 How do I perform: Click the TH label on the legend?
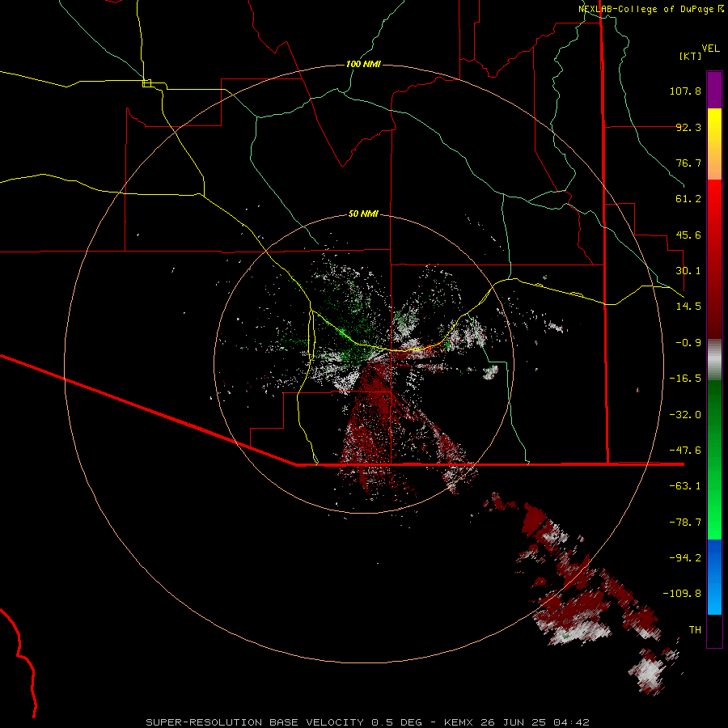[x=695, y=630]
